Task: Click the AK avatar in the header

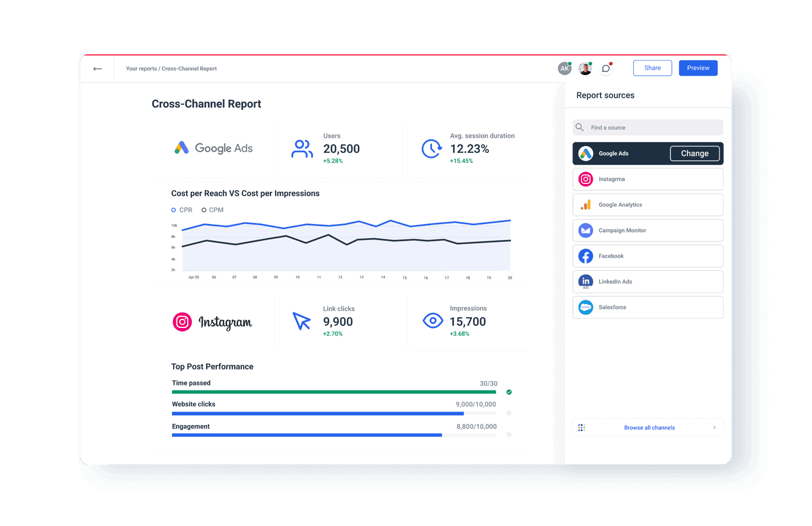Action: [x=564, y=68]
